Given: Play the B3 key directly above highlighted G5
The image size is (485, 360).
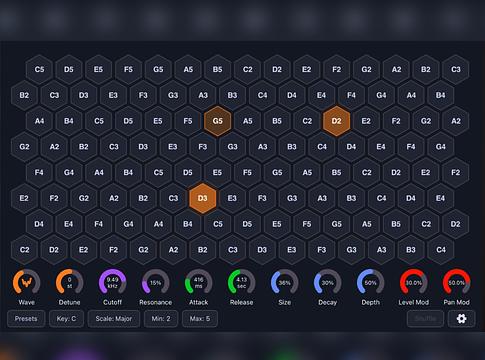Looking at the screenshot, I should [232, 95].
